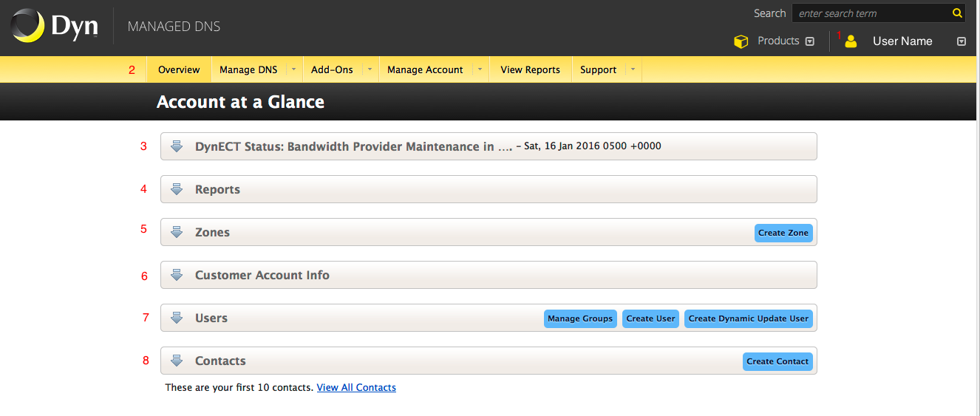Click the yellow Products cube icon
Screen dimensions: 980x416
tap(741, 41)
